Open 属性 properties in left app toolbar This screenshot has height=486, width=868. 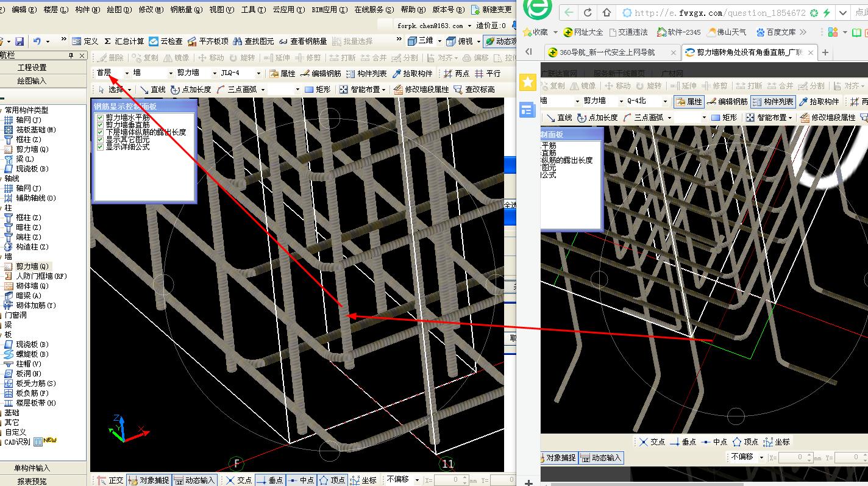point(282,73)
